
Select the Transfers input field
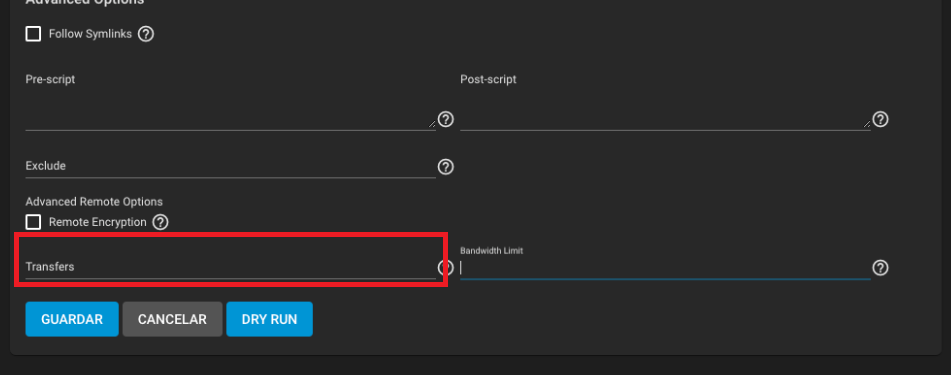(230, 266)
